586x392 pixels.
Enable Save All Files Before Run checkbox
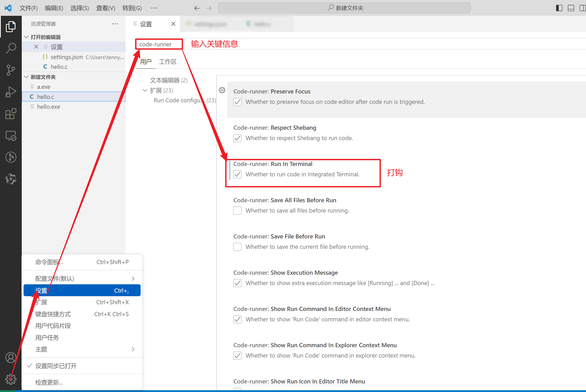click(237, 210)
